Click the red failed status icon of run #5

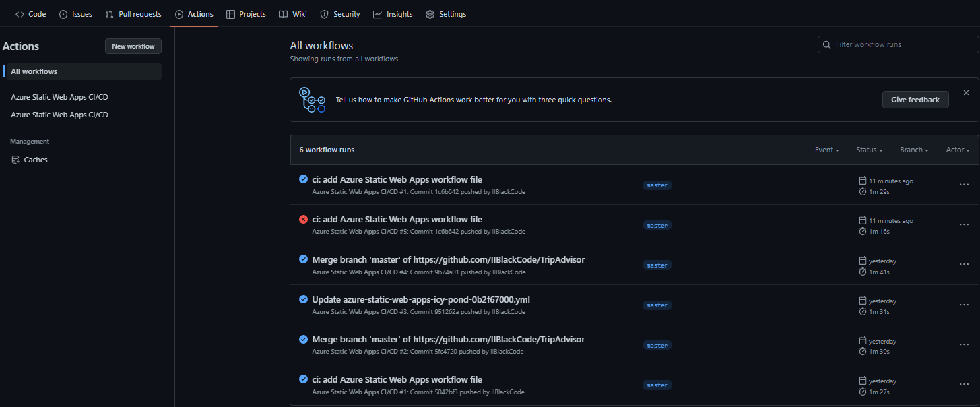point(303,219)
